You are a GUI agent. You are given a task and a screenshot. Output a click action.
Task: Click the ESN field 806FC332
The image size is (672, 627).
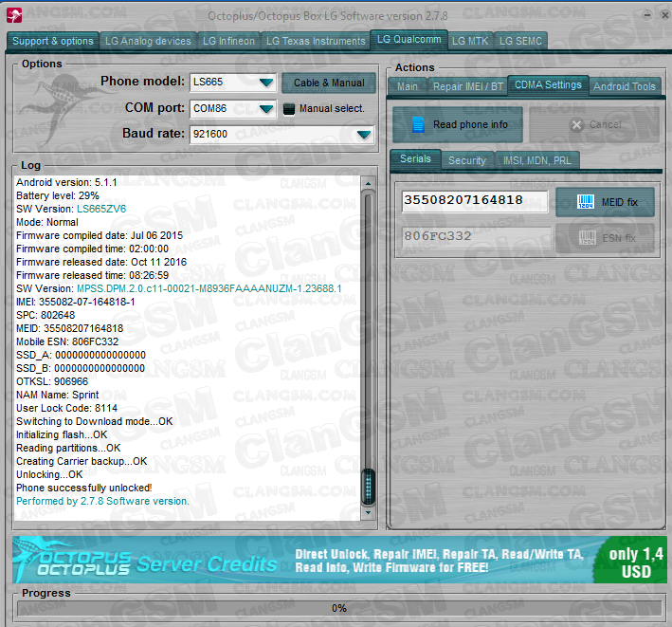pyautogui.click(x=476, y=237)
